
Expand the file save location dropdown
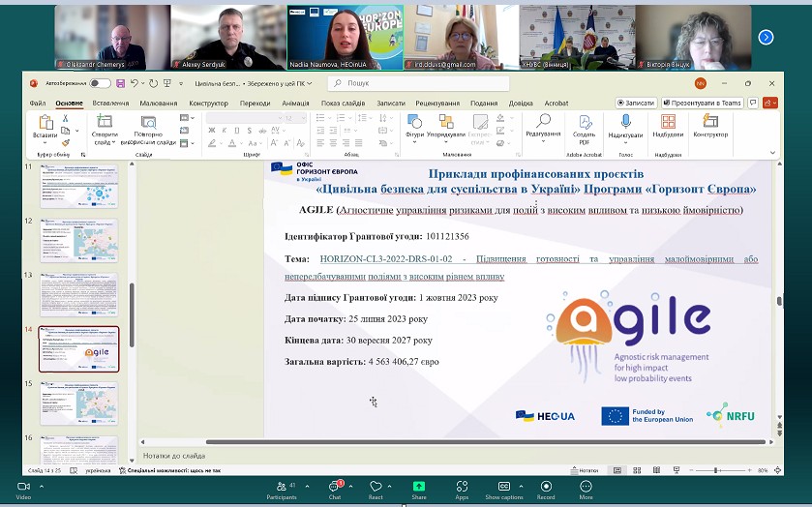[310, 83]
